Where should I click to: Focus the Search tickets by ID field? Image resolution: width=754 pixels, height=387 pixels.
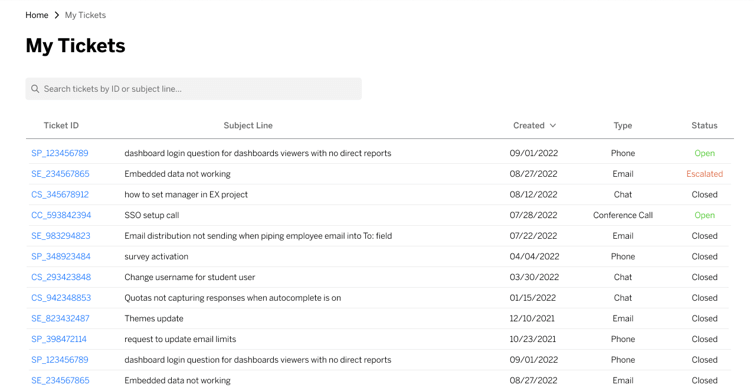(x=193, y=89)
